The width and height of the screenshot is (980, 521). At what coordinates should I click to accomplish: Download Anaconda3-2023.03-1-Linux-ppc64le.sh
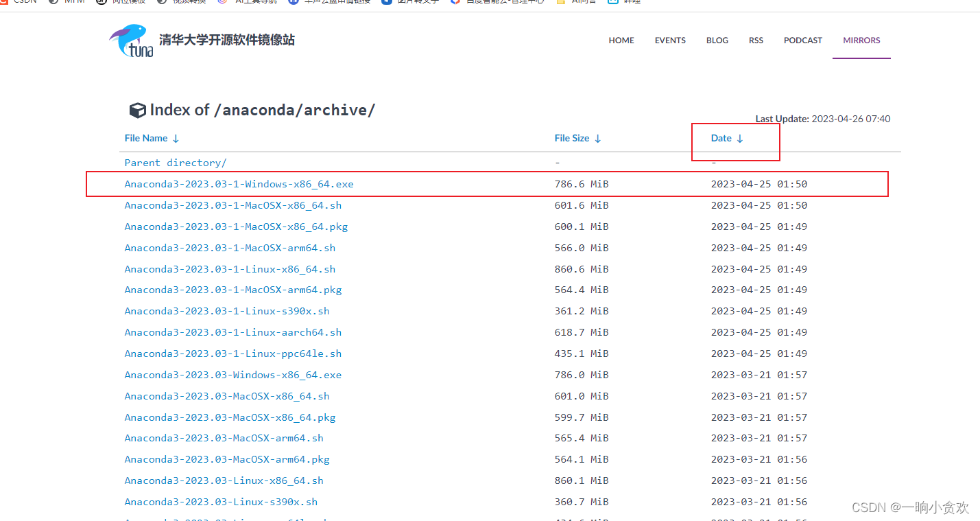tap(232, 354)
